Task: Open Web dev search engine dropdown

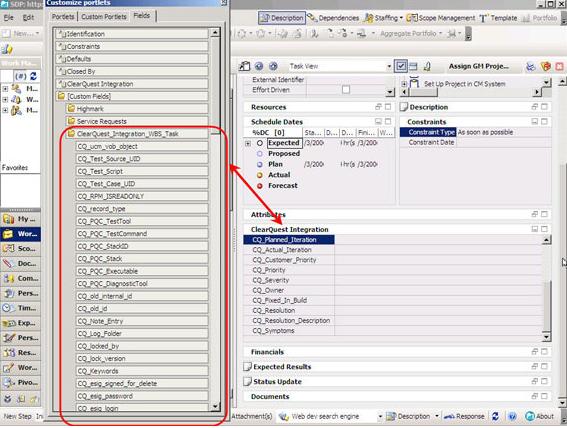Action: (380, 417)
